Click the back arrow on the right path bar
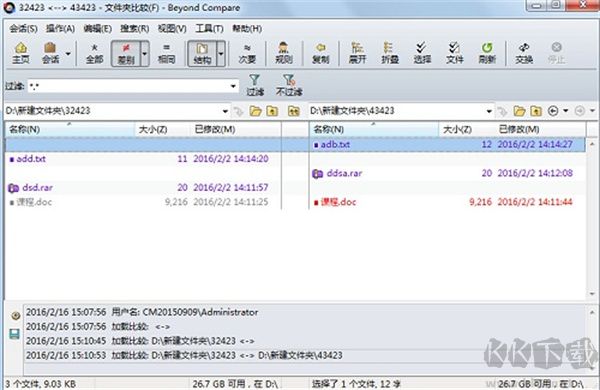The image size is (600, 390). point(553,111)
